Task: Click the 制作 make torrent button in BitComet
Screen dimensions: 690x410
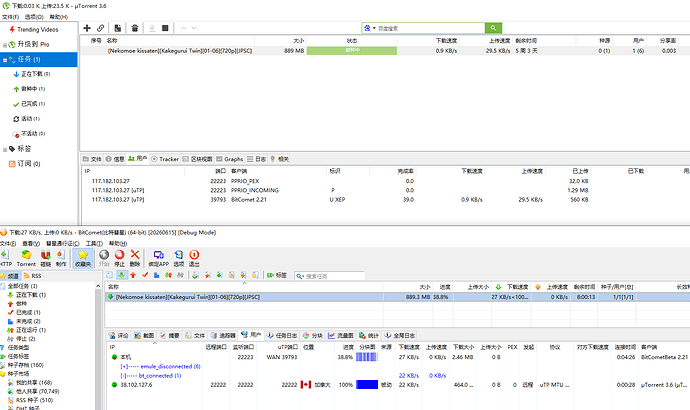Action: click(x=61, y=258)
